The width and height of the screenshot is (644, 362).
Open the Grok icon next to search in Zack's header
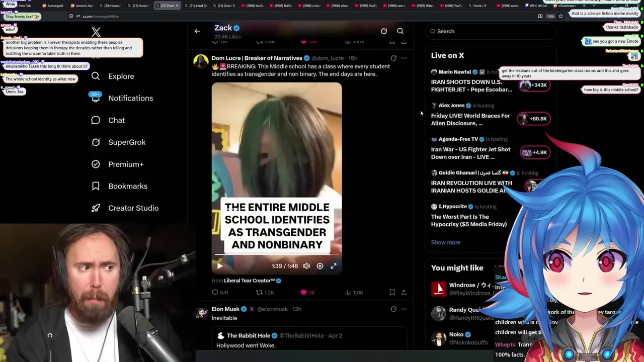[x=384, y=31]
